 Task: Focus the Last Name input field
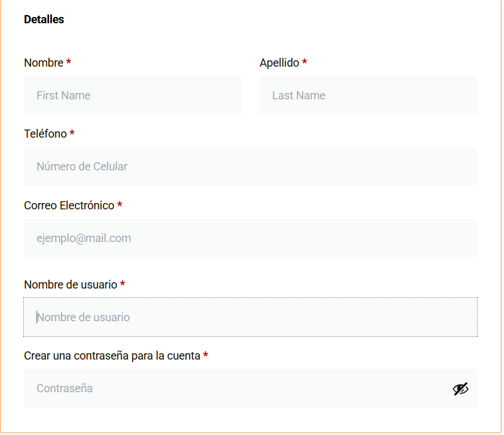click(368, 95)
